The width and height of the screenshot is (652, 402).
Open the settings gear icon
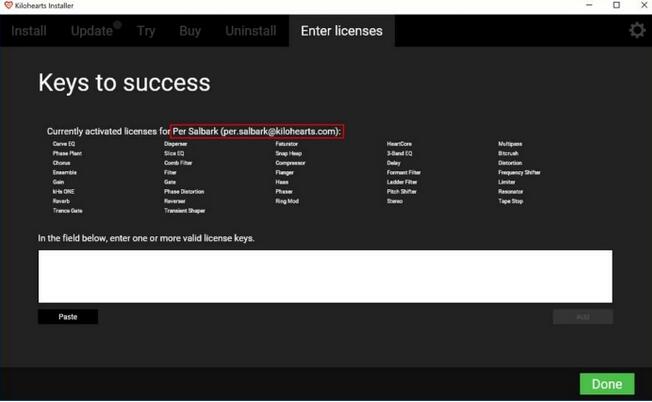coord(637,30)
